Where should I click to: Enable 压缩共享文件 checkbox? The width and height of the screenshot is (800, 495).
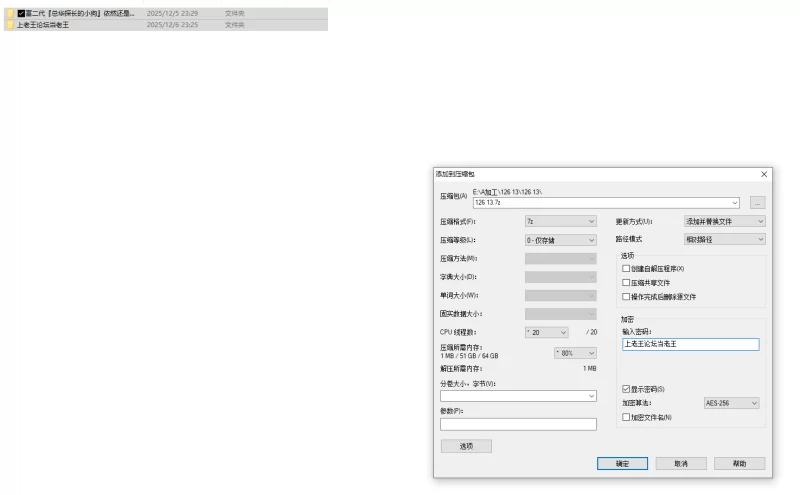(626, 282)
